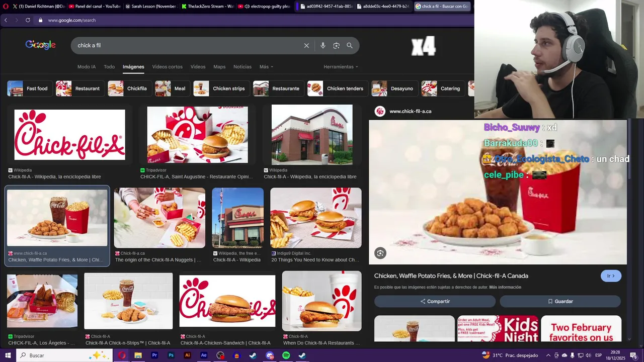Click the chick-fil-a.ca favicon in preview panel

click(380, 111)
